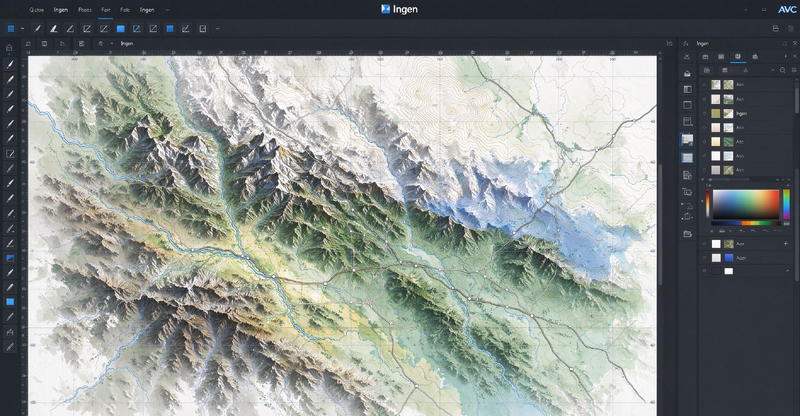800x416 pixels.
Task: Click the rounded square icon in right strip
Action: [687, 105]
